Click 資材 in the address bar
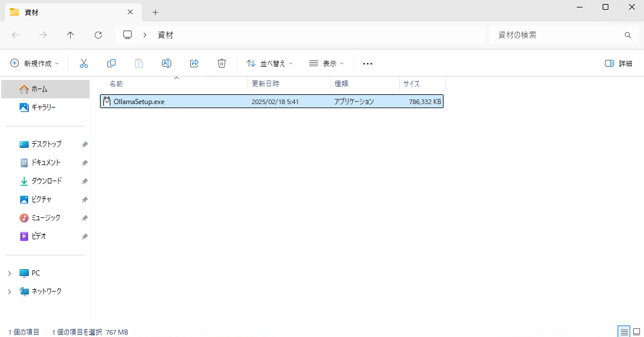The image size is (644, 337). click(x=165, y=35)
